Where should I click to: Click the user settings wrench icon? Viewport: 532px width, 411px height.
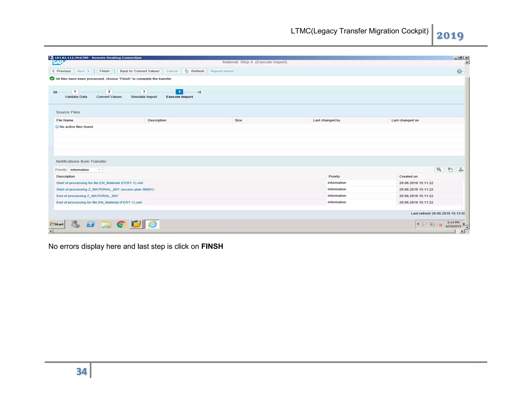[x=461, y=170]
